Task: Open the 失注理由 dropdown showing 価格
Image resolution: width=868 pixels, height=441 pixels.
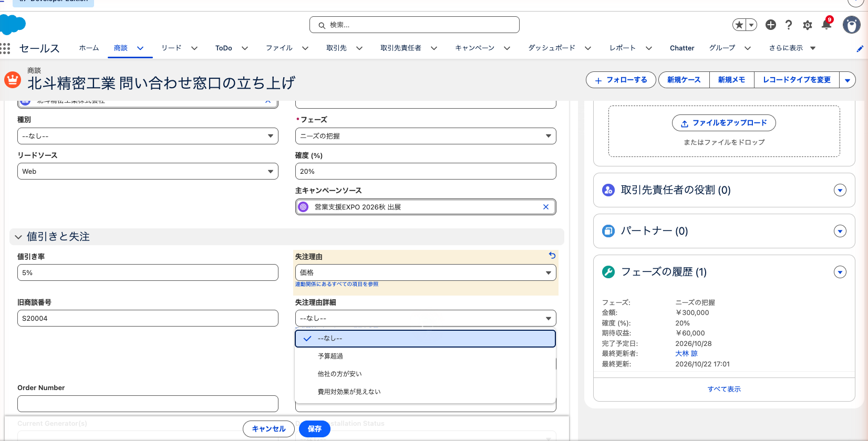Action: click(x=426, y=272)
